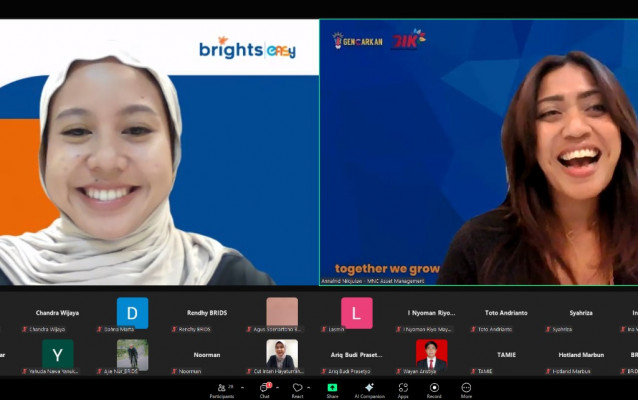This screenshot has height=400, width=638.
Task: Click muted mic icon beside Hotland Marbun label
Action: pyautogui.click(x=548, y=371)
